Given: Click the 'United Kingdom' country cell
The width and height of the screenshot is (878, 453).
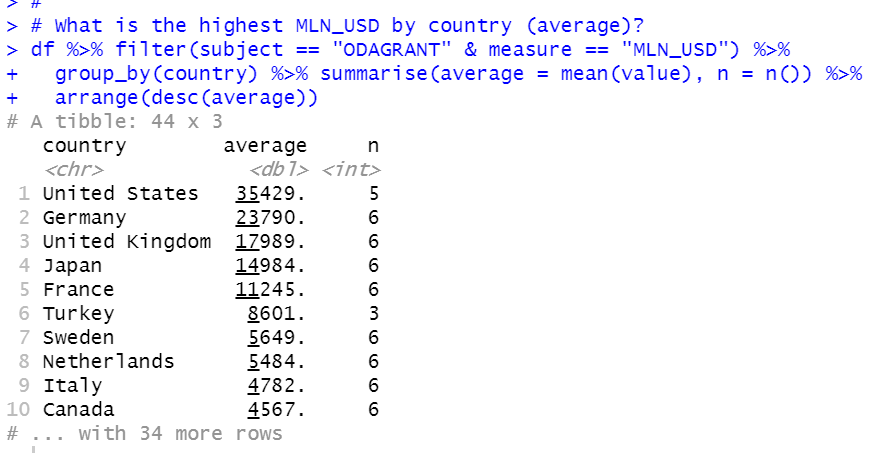Looking at the screenshot, I should coord(127,242).
